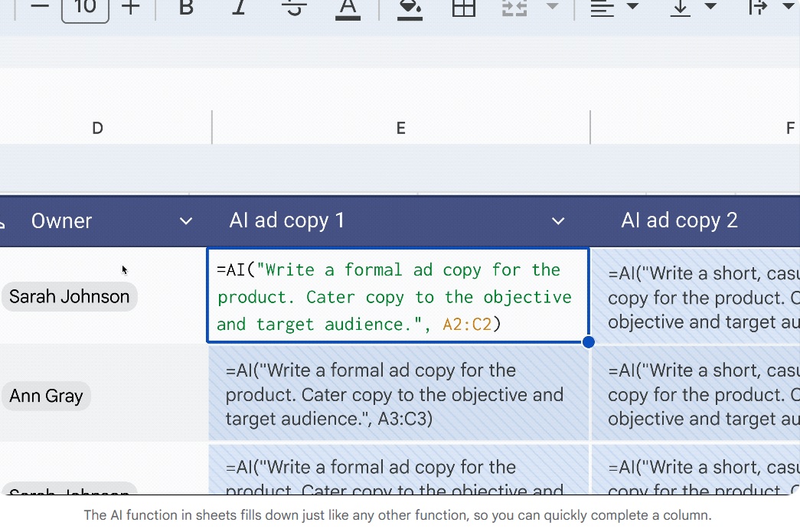Click the font size field showing 10
Viewport: 800px width, 532px height.
pyautogui.click(x=85, y=8)
